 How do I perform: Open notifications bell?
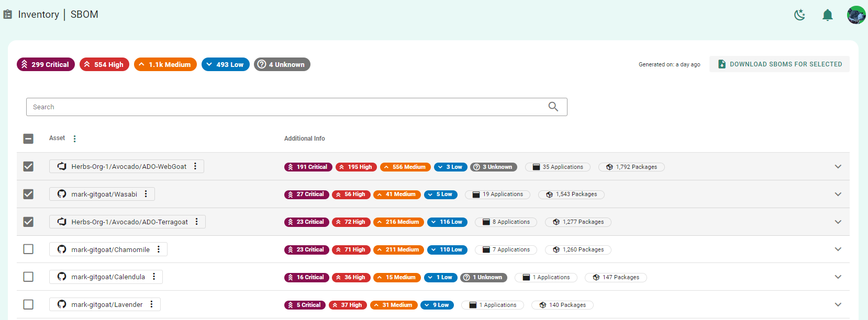827,15
